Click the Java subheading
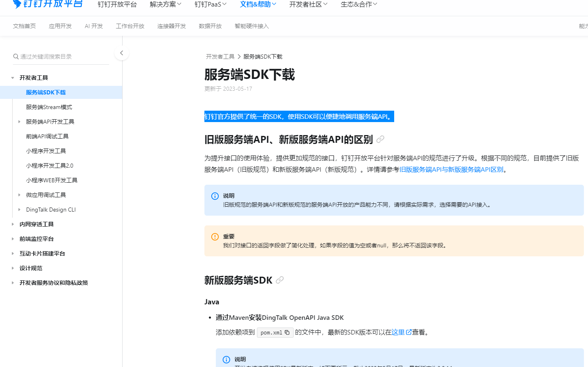 [212, 302]
